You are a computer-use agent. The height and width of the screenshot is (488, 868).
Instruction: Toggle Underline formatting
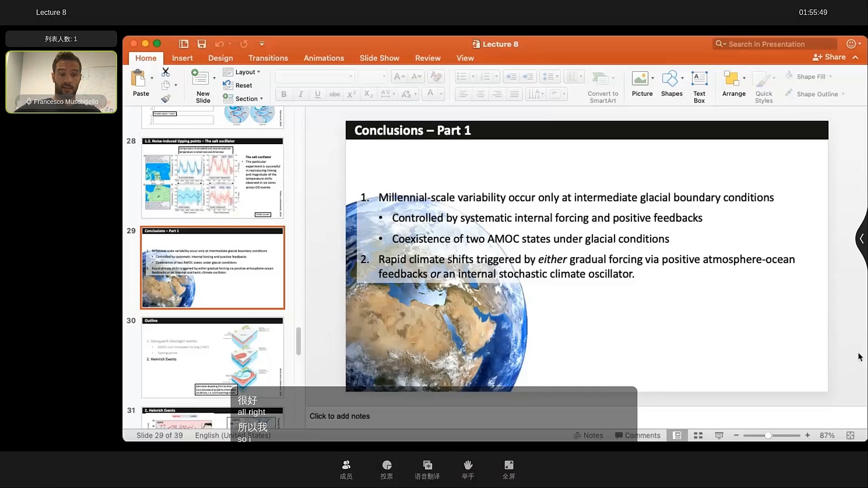(317, 94)
